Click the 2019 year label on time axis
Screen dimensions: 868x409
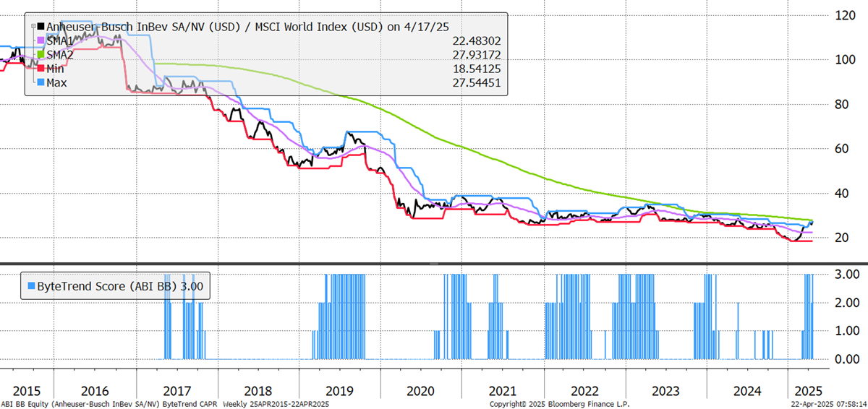(x=338, y=391)
